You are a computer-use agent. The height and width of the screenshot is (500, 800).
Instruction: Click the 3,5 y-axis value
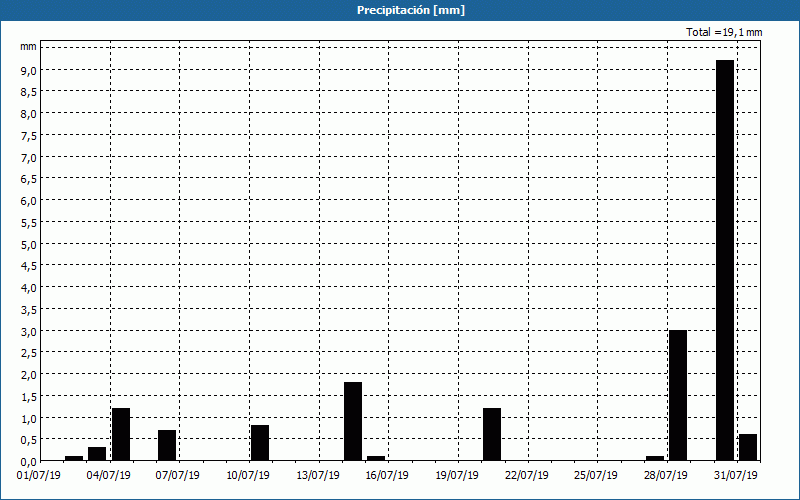[29, 310]
